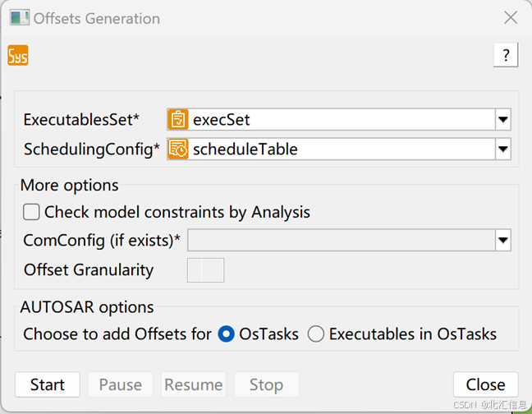Select the OsTasks radio option
The image size is (532, 414).
click(227, 334)
